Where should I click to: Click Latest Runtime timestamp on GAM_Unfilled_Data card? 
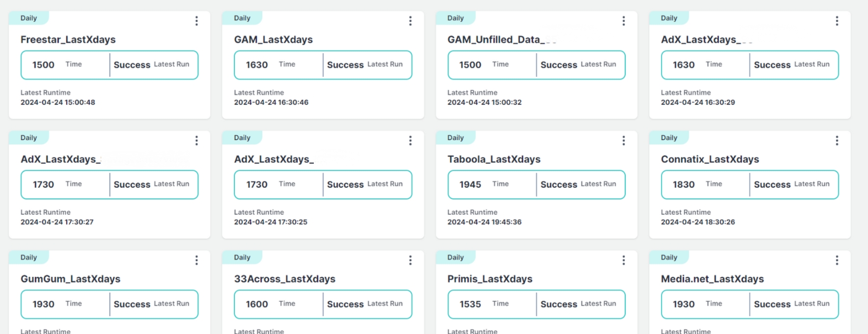click(x=484, y=103)
